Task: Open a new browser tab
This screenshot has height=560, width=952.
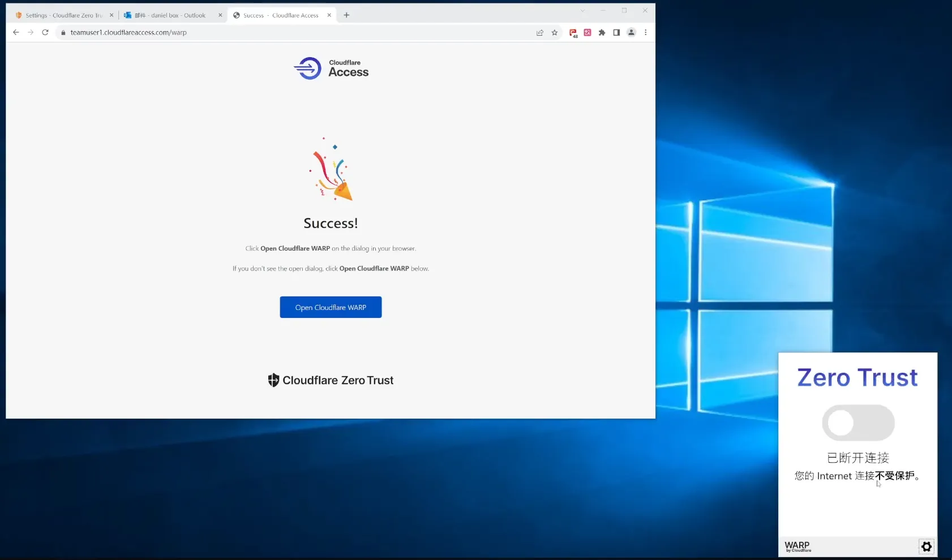Action: point(346,15)
